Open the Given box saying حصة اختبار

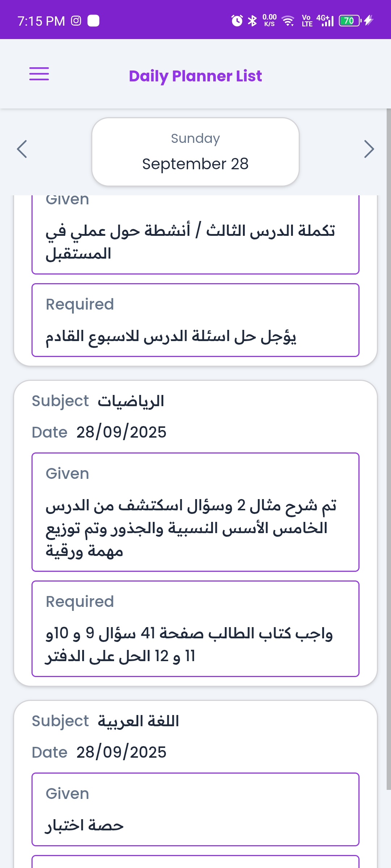[x=195, y=809]
